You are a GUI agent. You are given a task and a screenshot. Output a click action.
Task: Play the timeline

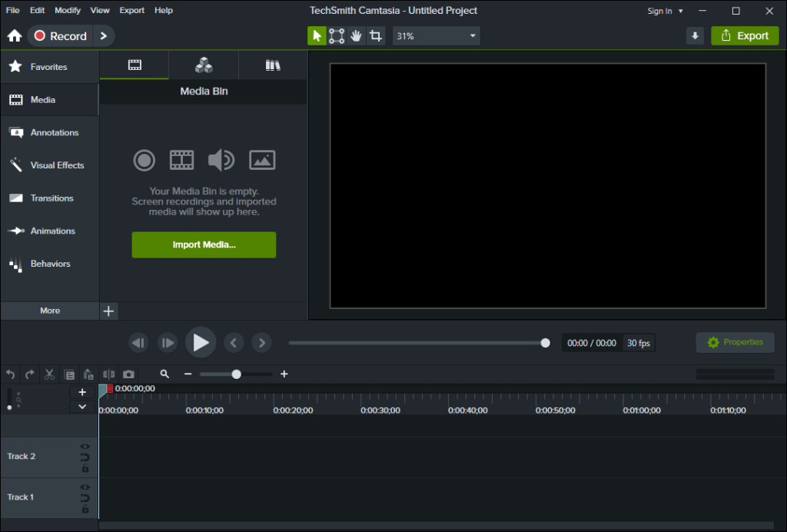[201, 342]
